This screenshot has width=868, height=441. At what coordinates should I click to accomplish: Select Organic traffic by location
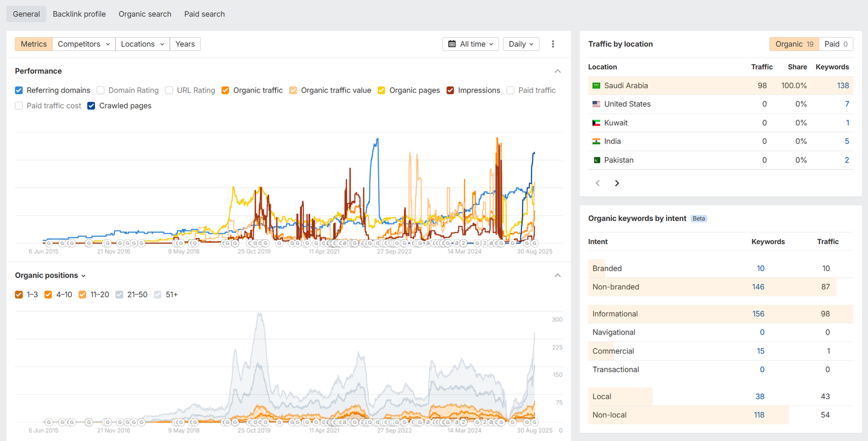click(794, 44)
